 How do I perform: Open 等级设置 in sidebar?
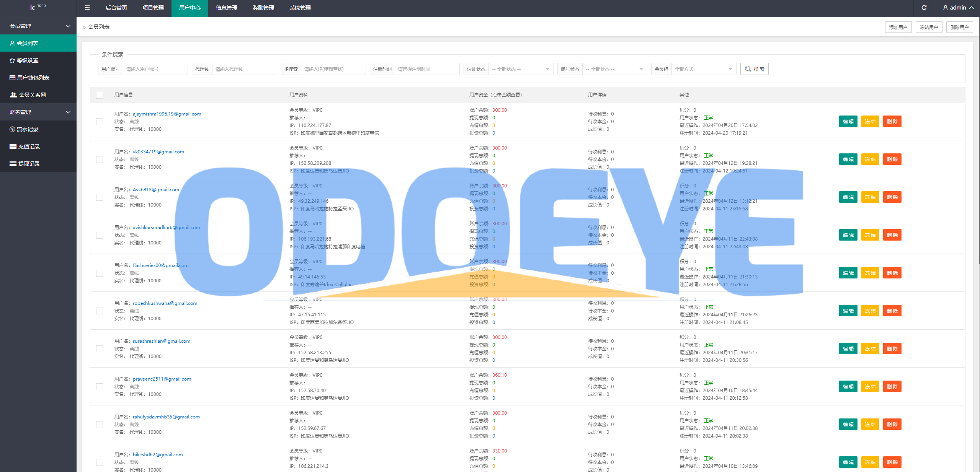point(38,60)
